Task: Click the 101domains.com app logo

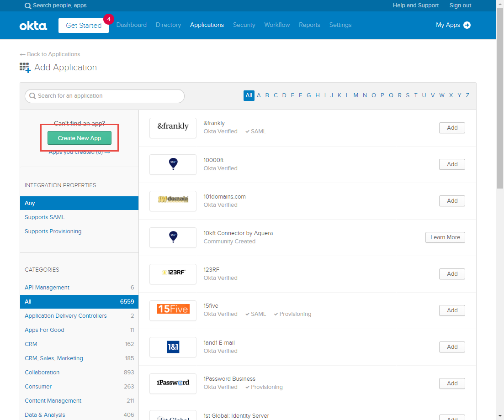Action: (x=173, y=201)
